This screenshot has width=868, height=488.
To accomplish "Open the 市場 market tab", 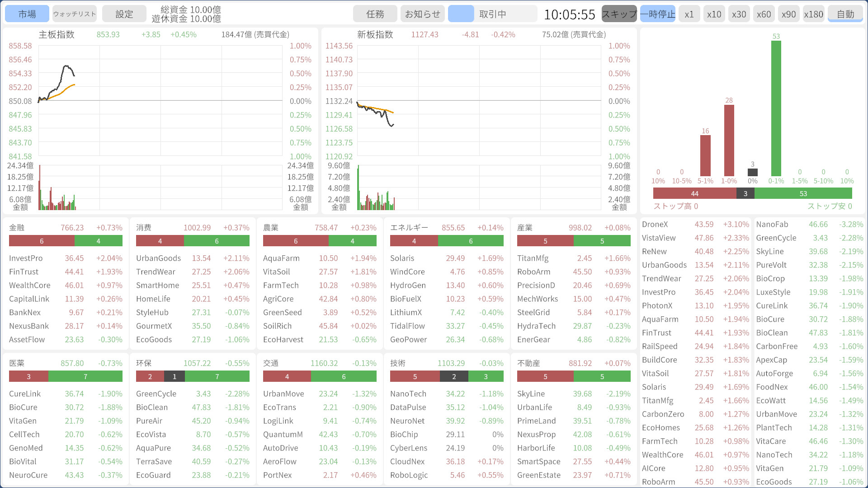I will [27, 14].
